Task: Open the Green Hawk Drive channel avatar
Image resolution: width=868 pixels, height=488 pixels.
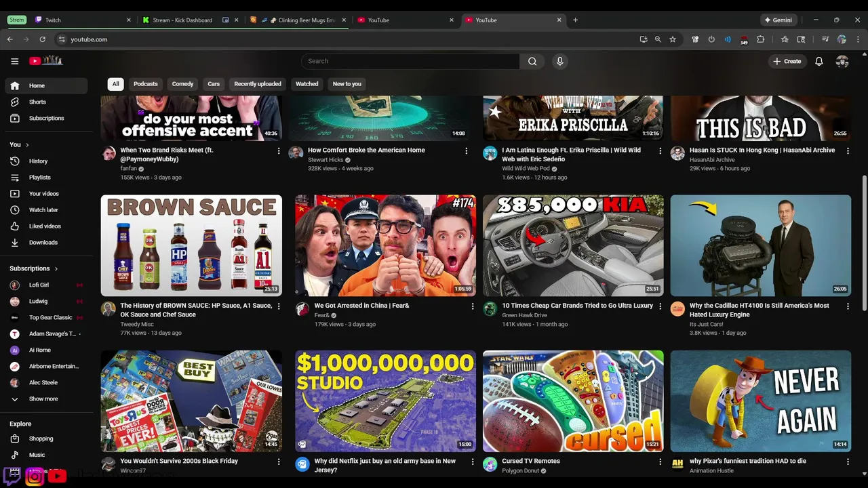Action: coord(490,309)
